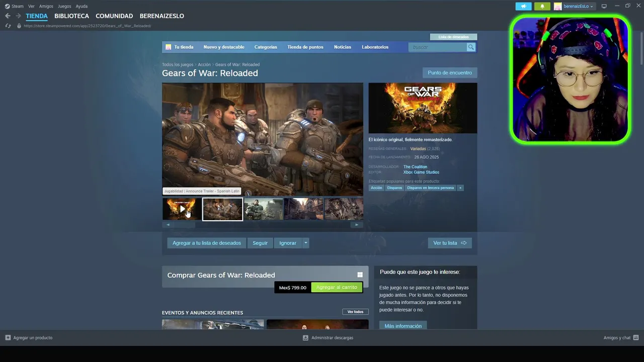Switch to the BIBLIOTECA tab

pos(71,16)
